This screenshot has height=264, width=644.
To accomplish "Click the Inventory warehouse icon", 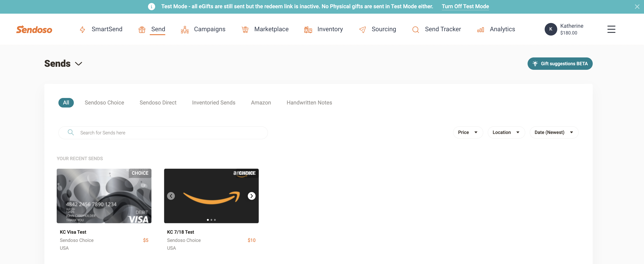I will click(308, 29).
